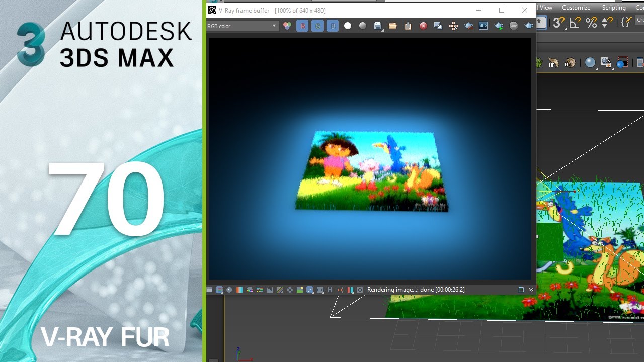
Task: Show pixel information 'i' icon
Action: pos(229,290)
